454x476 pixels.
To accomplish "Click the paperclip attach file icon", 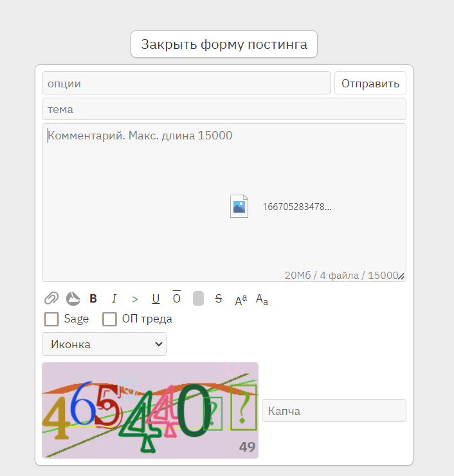I will [x=51, y=298].
